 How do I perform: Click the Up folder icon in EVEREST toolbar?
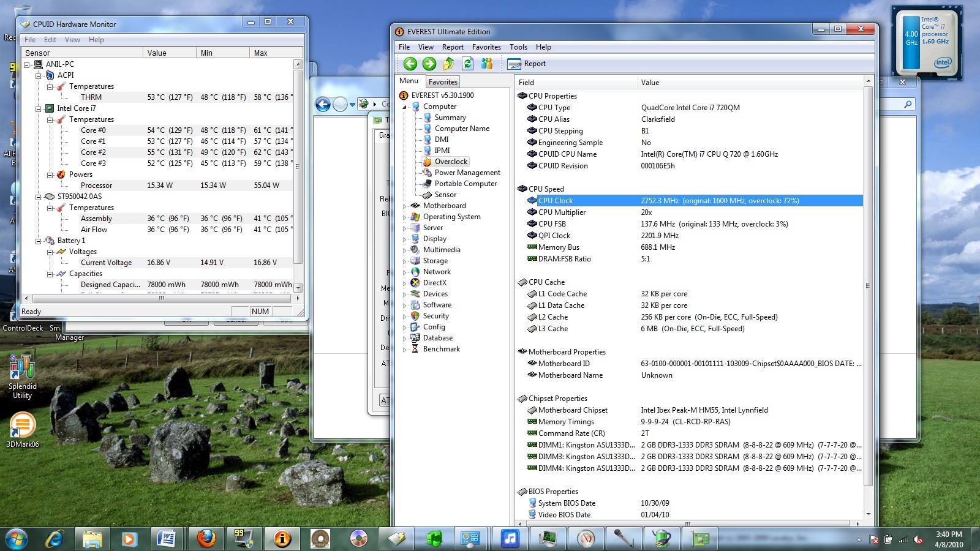point(448,64)
